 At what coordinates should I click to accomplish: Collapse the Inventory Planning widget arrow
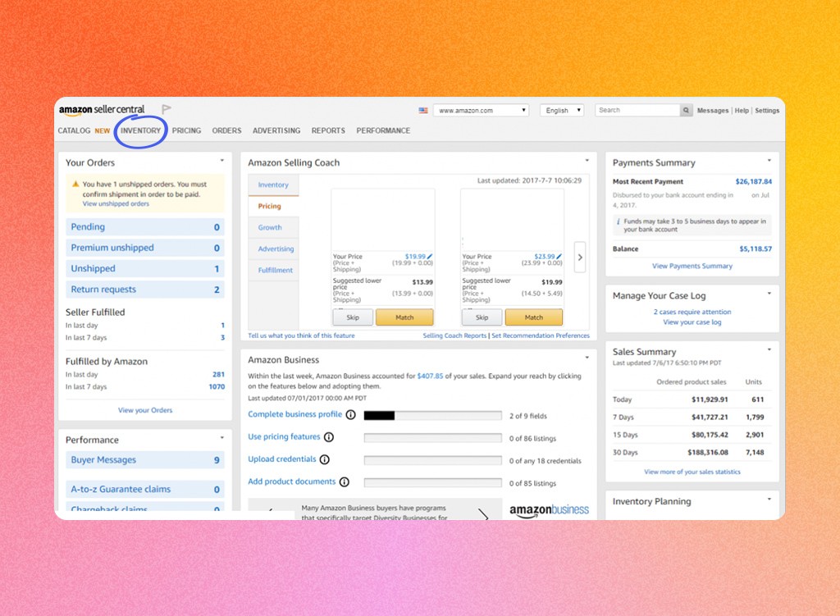pos(769,500)
